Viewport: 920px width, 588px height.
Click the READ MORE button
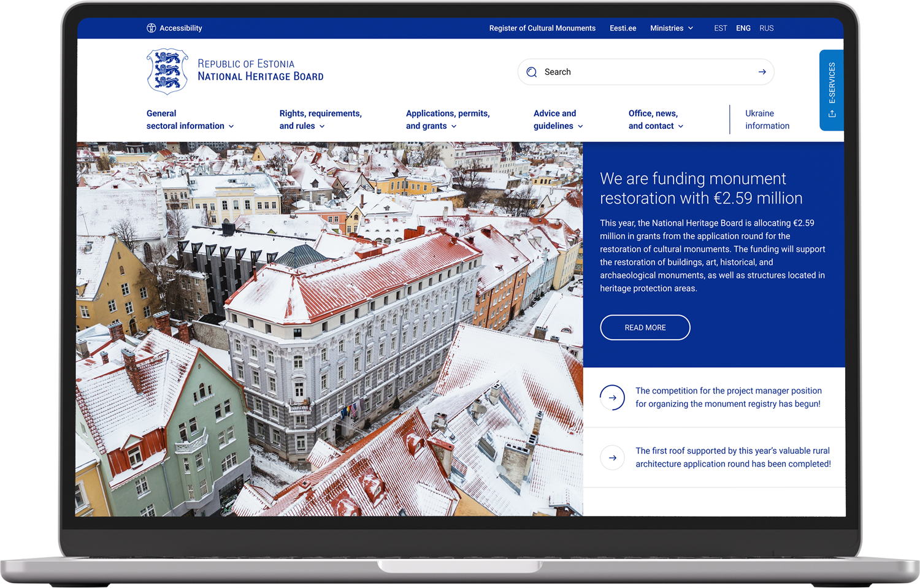pos(645,327)
